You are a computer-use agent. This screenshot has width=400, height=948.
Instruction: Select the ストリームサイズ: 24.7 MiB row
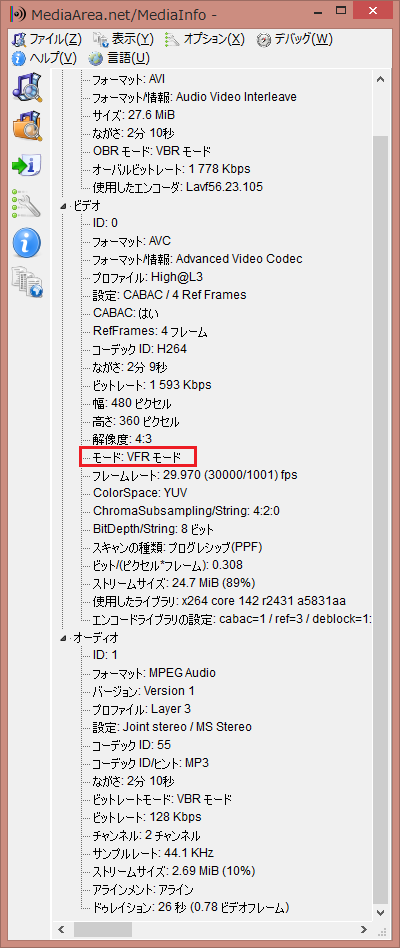pos(173,583)
